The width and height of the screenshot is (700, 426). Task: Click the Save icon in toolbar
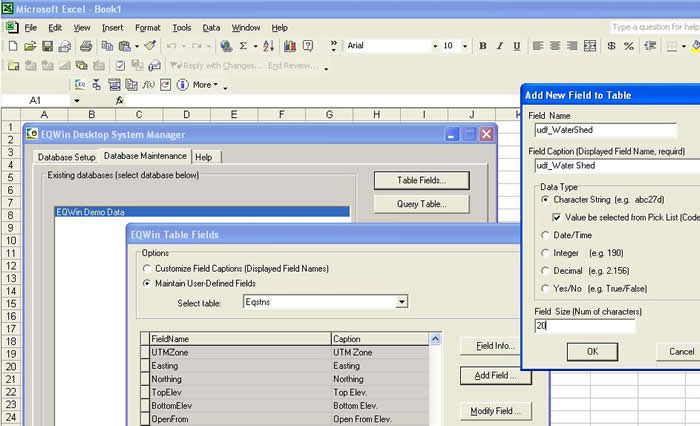(48, 46)
